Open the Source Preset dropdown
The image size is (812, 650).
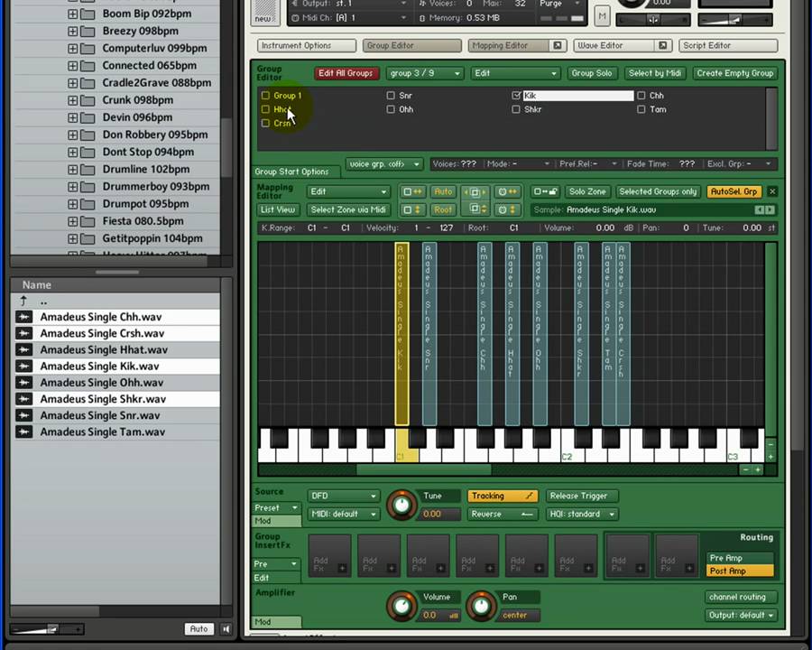(277, 508)
